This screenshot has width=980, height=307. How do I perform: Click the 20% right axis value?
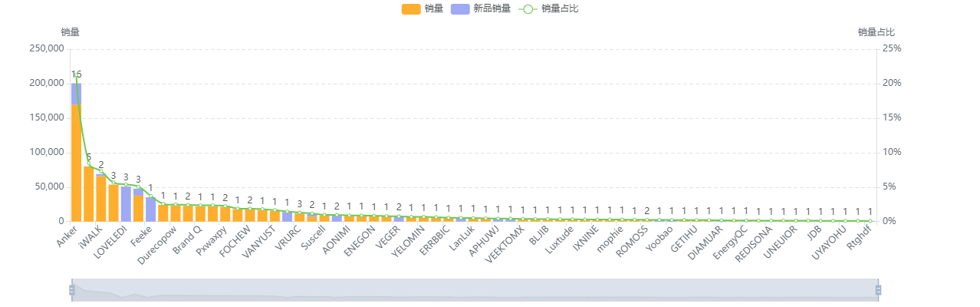tap(892, 83)
